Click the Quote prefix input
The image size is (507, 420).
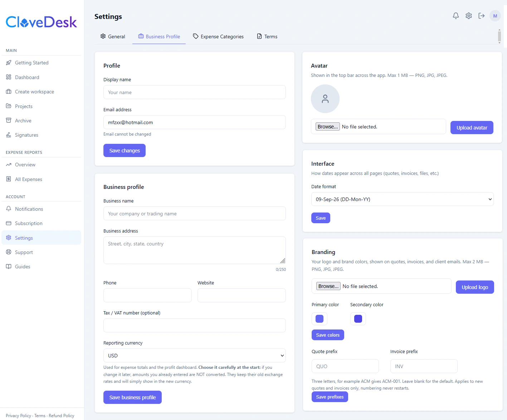coord(345,366)
